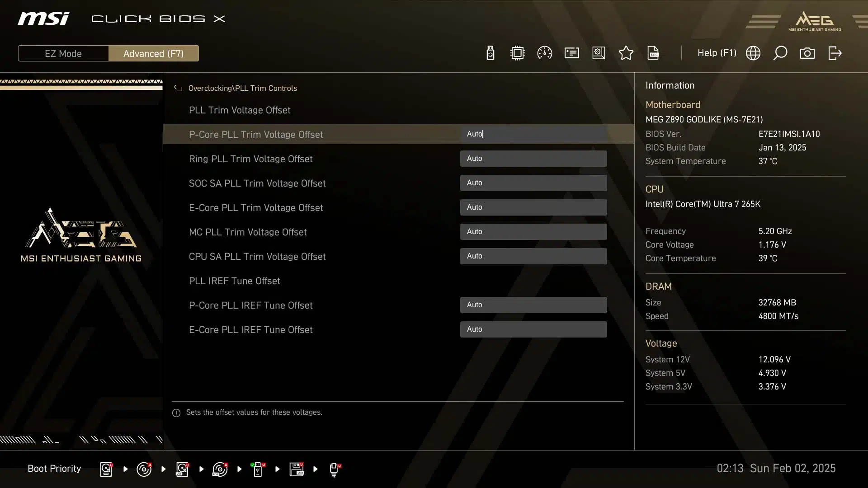Select the Advanced (F7) mode tab

154,53
